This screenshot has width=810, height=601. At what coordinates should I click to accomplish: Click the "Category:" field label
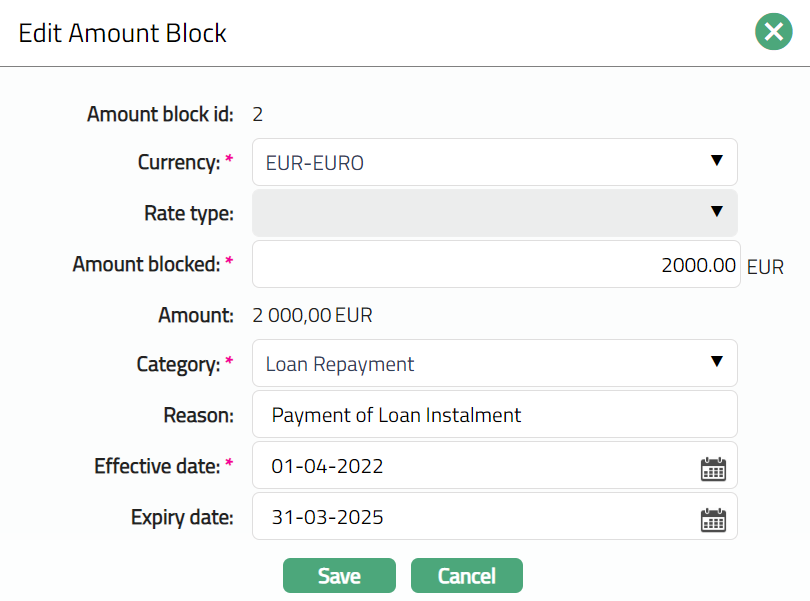[177, 364]
